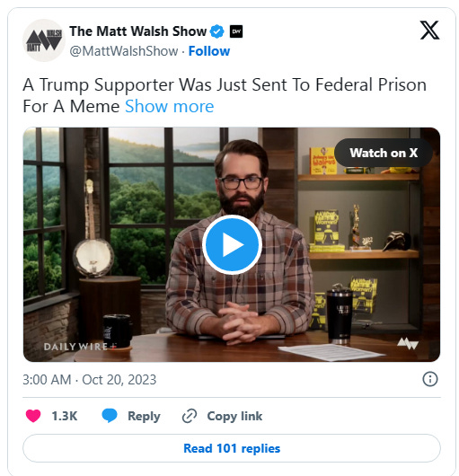Click the Watch on X button
Screen dimensions: 459x476
tap(384, 153)
